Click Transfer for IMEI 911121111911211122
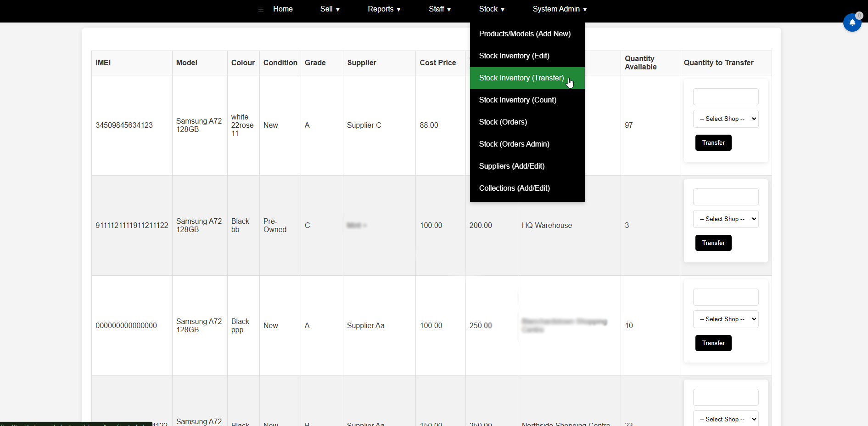This screenshot has width=868, height=426. point(713,243)
